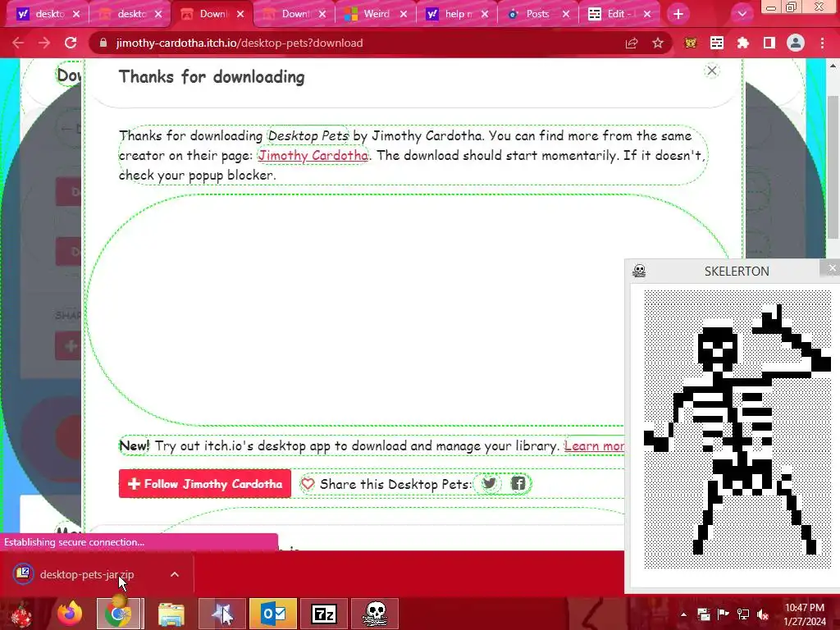Open Chrome from the taskbar

point(119,614)
